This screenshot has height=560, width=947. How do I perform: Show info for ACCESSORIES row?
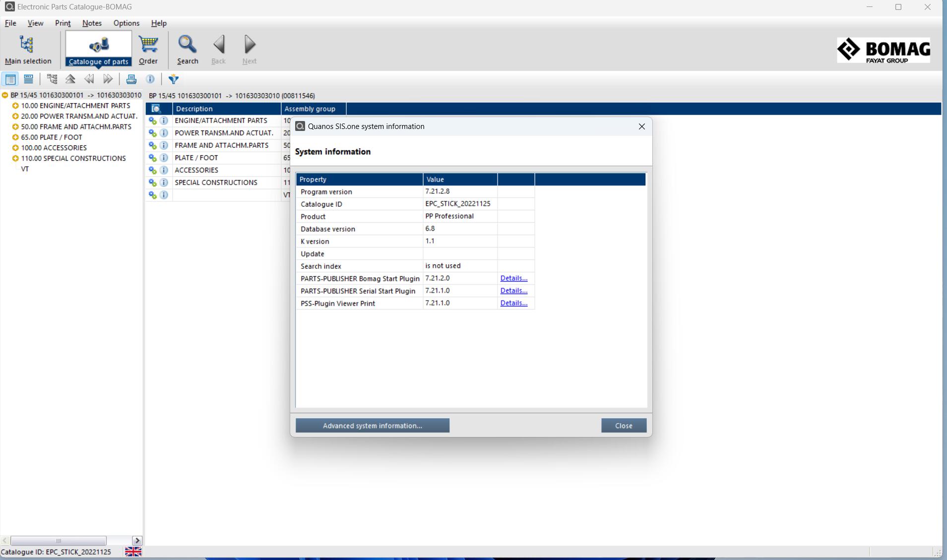(x=164, y=170)
